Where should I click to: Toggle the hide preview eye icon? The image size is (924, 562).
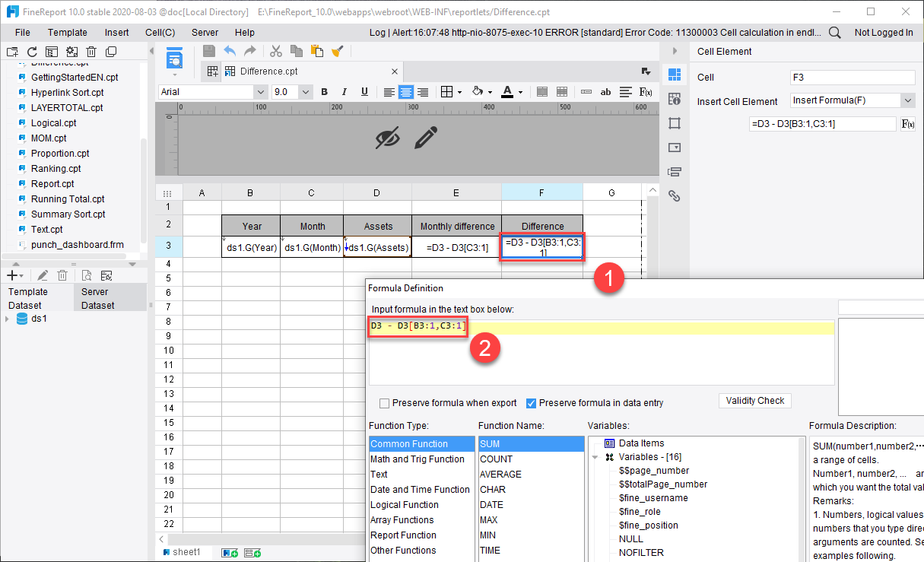click(389, 138)
